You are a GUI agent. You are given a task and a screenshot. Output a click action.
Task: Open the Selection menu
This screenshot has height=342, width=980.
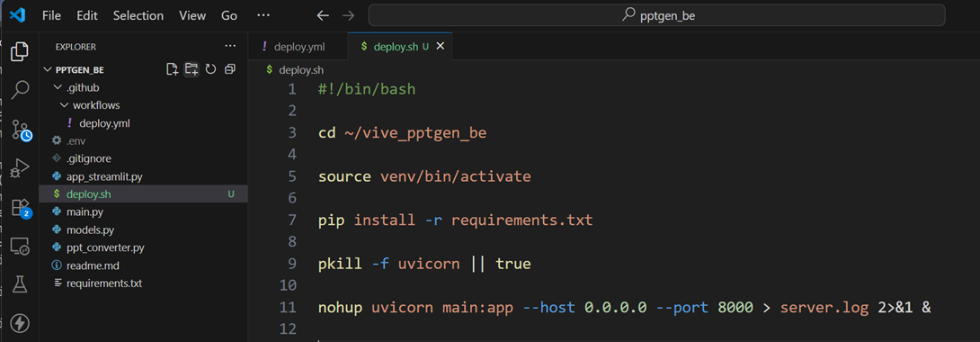(138, 15)
